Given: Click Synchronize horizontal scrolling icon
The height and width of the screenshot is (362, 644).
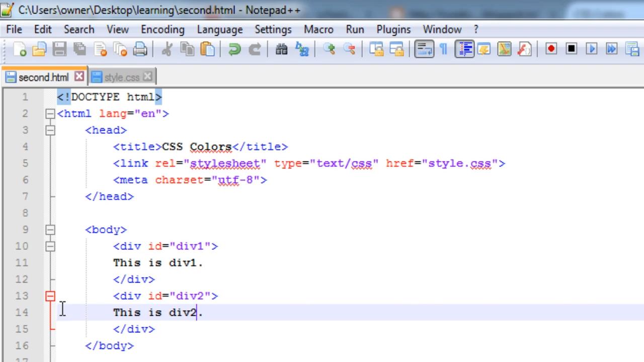Looking at the screenshot, I should pos(396,49).
